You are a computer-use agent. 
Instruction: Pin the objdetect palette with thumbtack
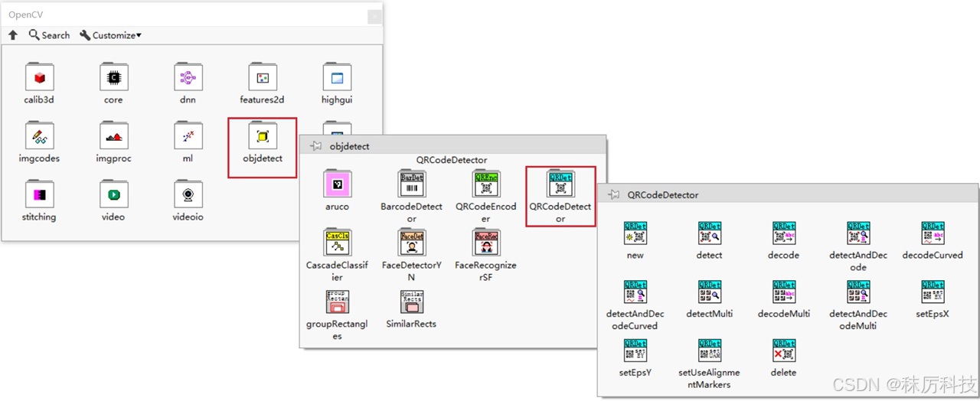[x=315, y=145]
